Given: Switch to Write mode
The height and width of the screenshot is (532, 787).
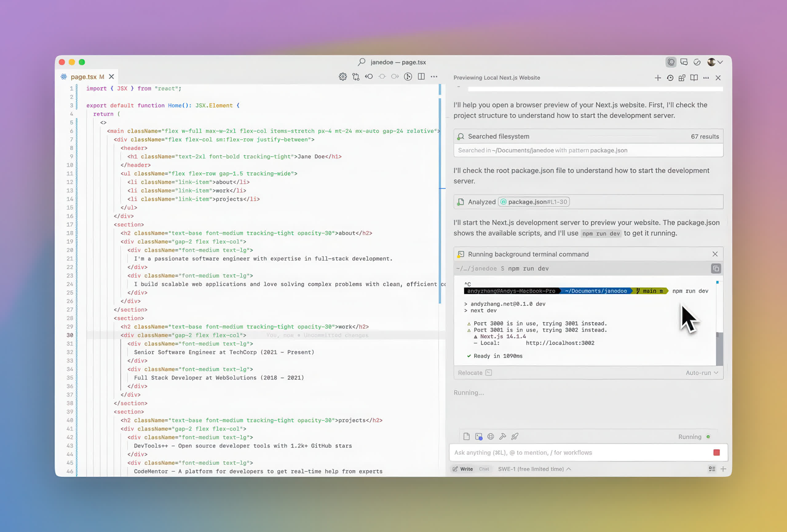Looking at the screenshot, I should point(463,469).
